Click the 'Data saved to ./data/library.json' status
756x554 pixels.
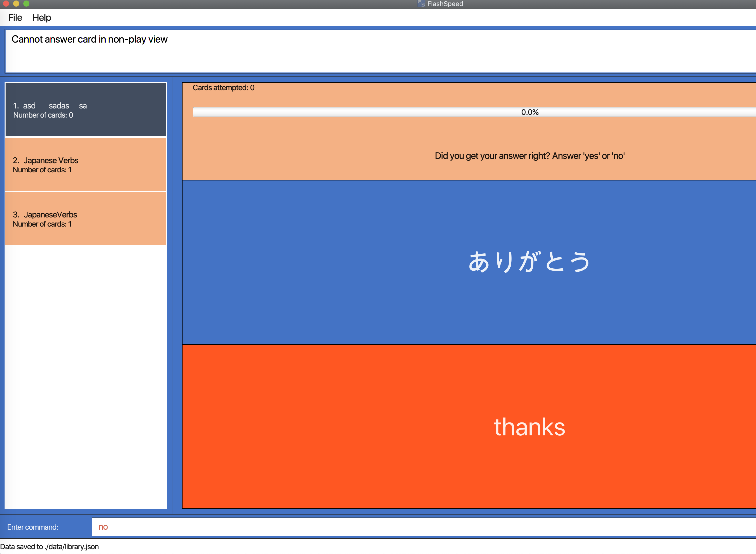[x=50, y=547]
